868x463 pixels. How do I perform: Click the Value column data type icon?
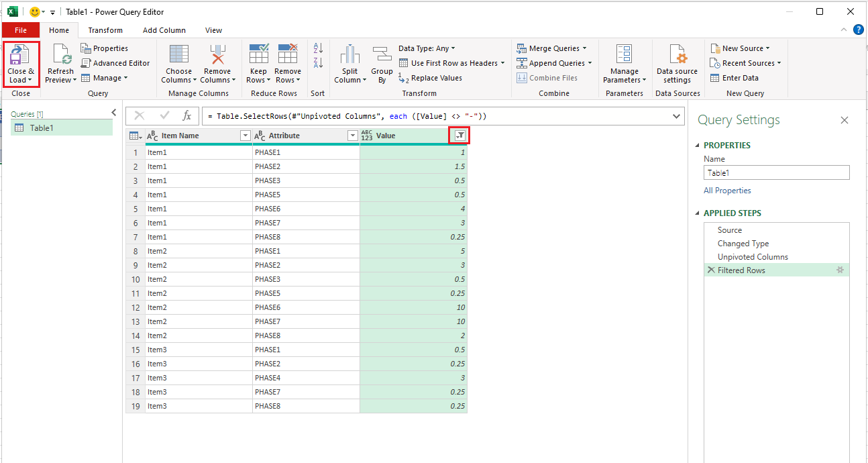click(x=366, y=136)
